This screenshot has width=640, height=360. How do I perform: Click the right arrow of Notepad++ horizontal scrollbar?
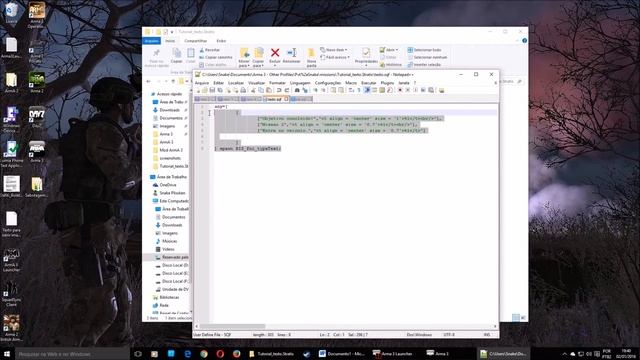(495, 327)
